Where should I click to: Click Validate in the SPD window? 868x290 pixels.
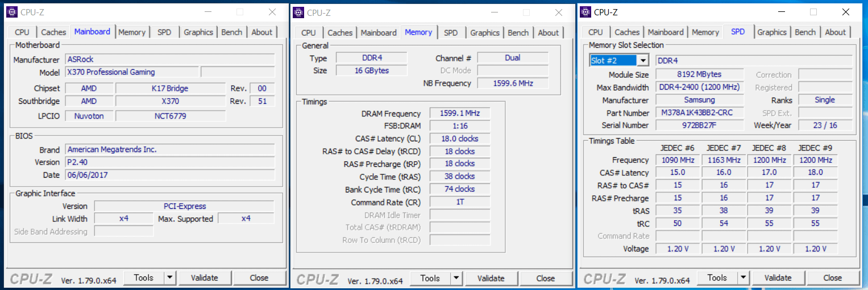point(778,278)
